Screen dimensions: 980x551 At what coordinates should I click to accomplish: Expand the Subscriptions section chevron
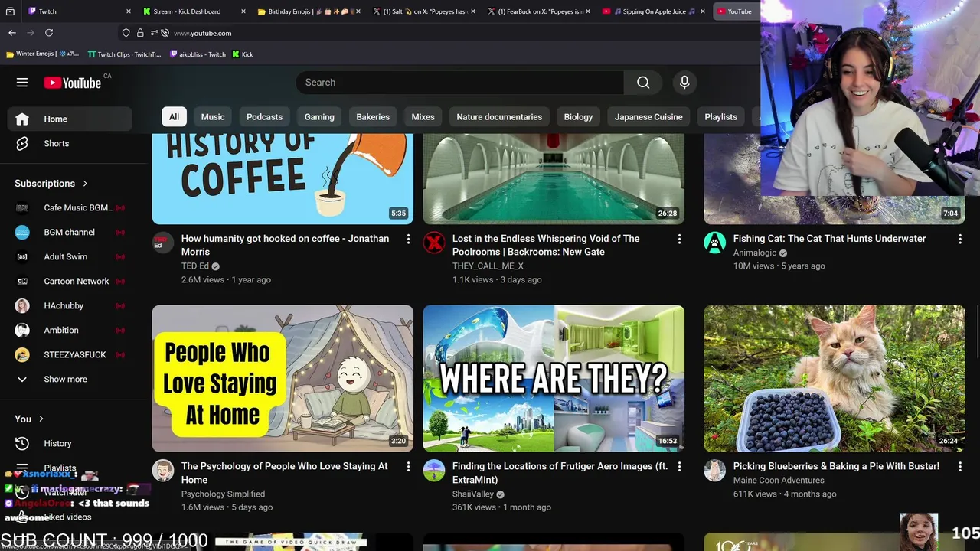point(85,184)
